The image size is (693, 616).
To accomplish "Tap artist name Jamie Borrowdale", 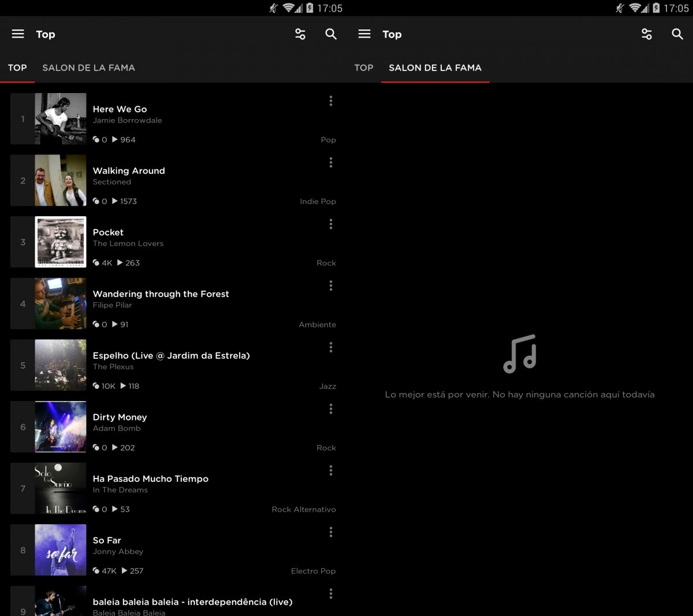I will 128,120.
